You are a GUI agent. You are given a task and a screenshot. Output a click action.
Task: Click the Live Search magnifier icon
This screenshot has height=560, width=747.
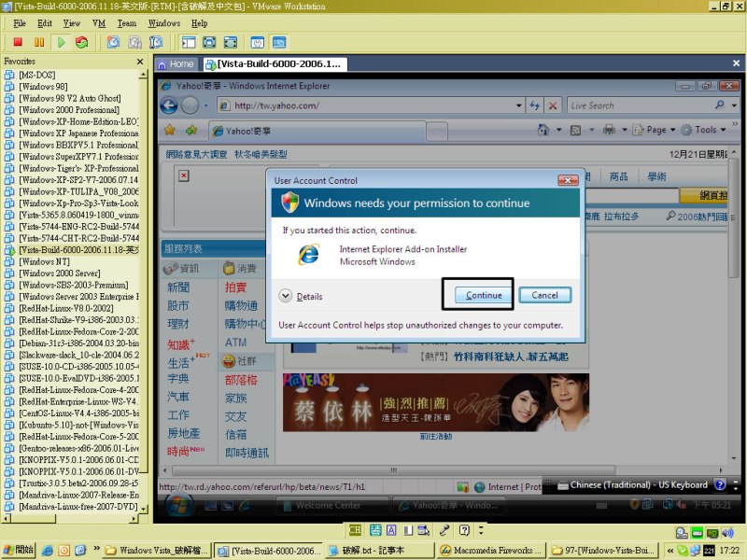[x=719, y=105]
